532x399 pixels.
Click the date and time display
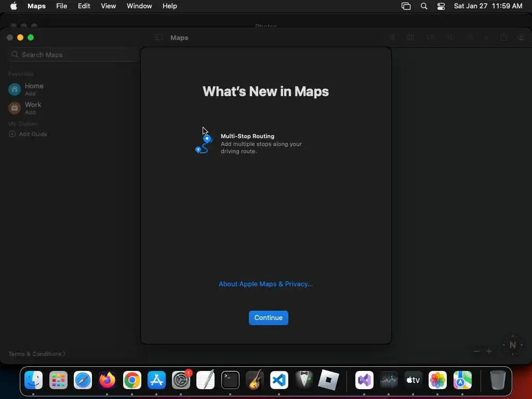(x=488, y=6)
